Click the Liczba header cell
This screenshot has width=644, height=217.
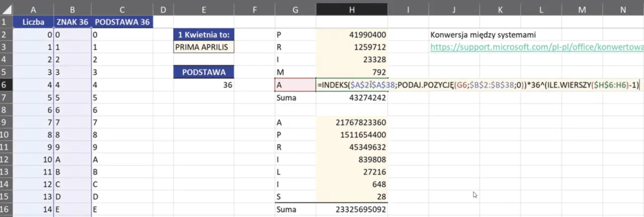tap(33, 22)
